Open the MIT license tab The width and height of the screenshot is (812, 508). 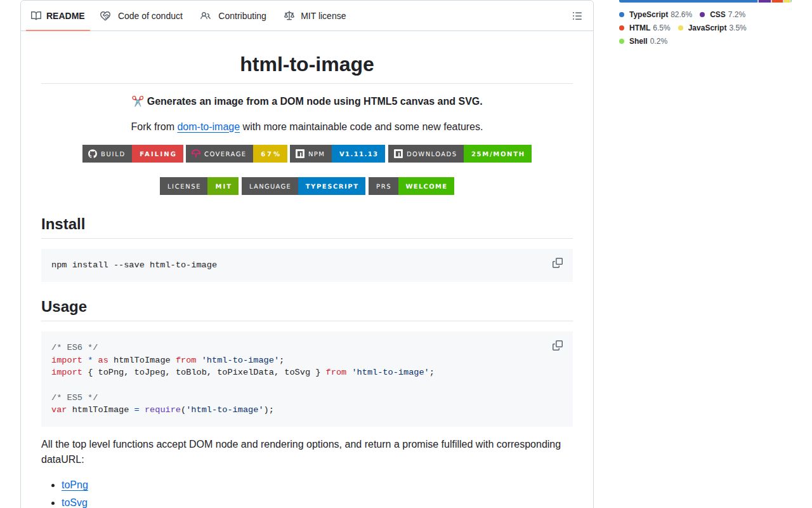(x=315, y=16)
